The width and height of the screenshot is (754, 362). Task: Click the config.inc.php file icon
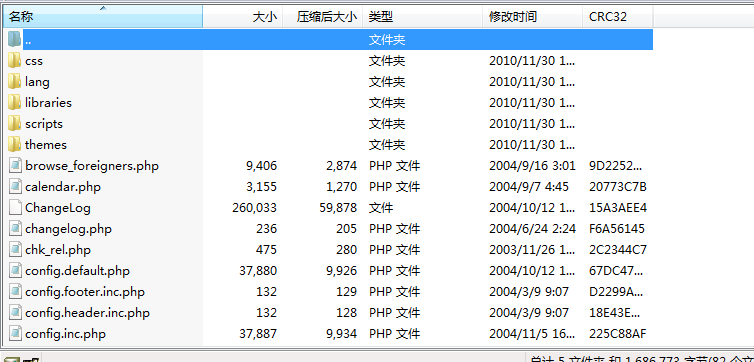pos(16,334)
